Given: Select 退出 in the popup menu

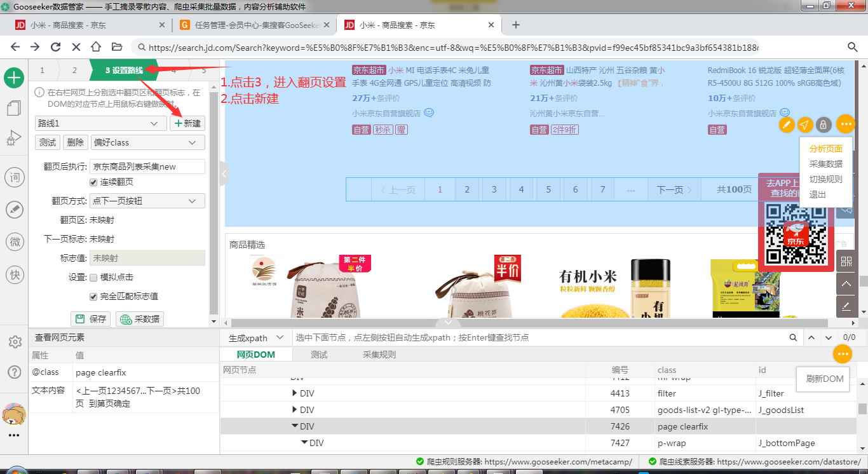Looking at the screenshot, I should coord(818,194).
